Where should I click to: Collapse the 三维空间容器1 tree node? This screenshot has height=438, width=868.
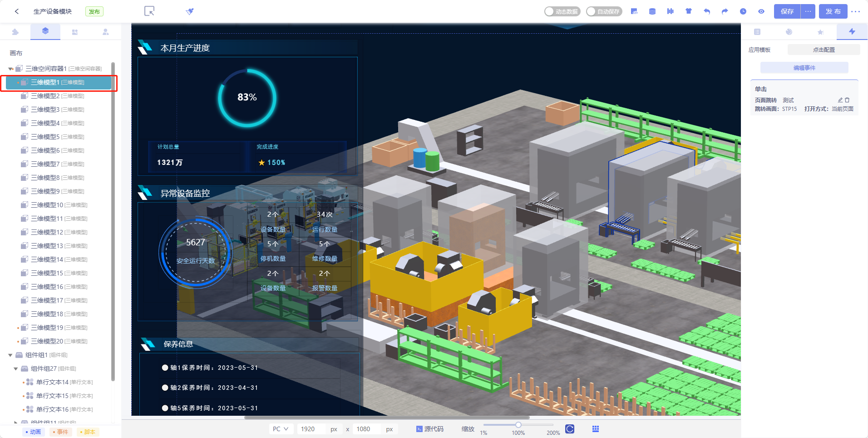point(10,69)
